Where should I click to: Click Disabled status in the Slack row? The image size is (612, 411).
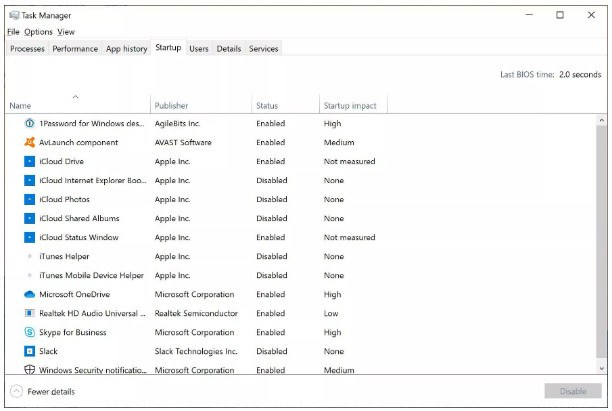tap(272, 351)
